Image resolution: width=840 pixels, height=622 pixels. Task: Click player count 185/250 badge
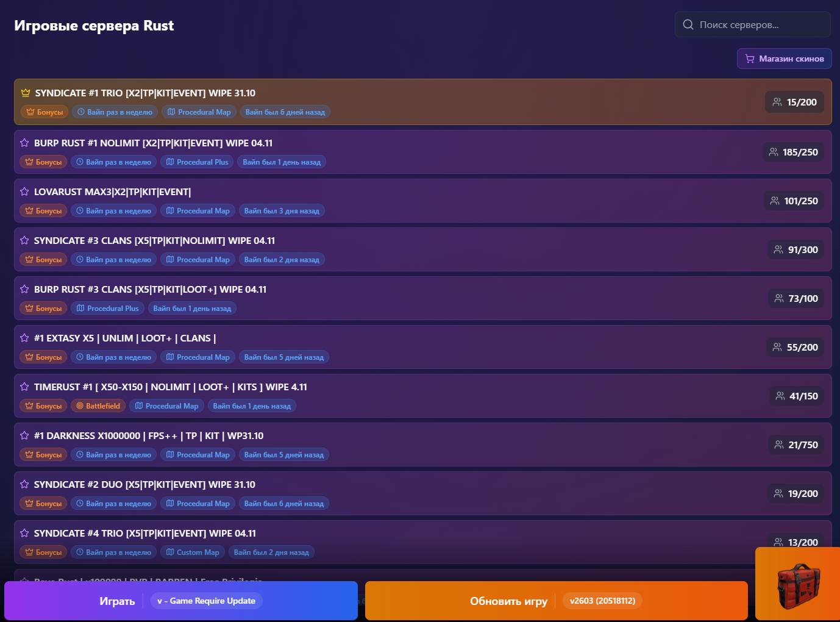coord(793,152)
